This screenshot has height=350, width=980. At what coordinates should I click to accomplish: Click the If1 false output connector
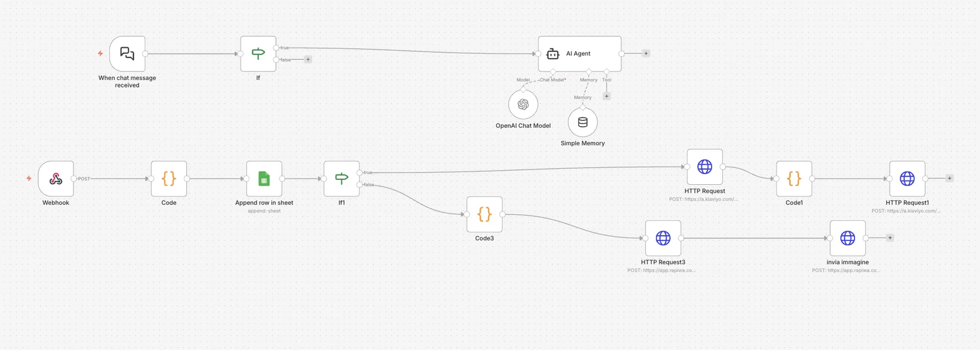[x=360, y=185]
